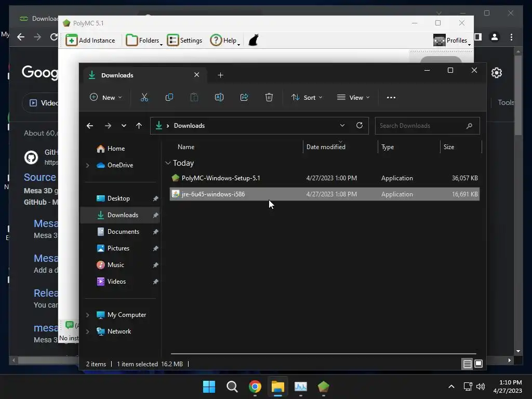Open the Sort dropdown menu
The height and width of the screenshot is (399, 532).
coord(307,97)
